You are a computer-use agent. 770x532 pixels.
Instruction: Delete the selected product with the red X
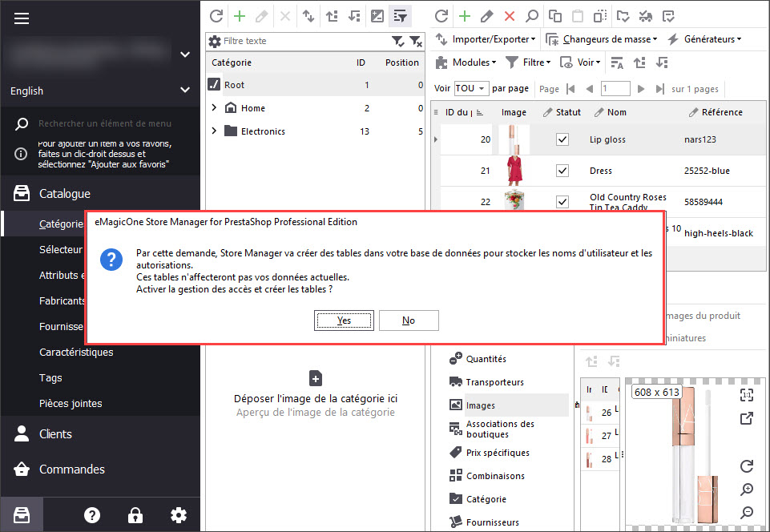510,16
